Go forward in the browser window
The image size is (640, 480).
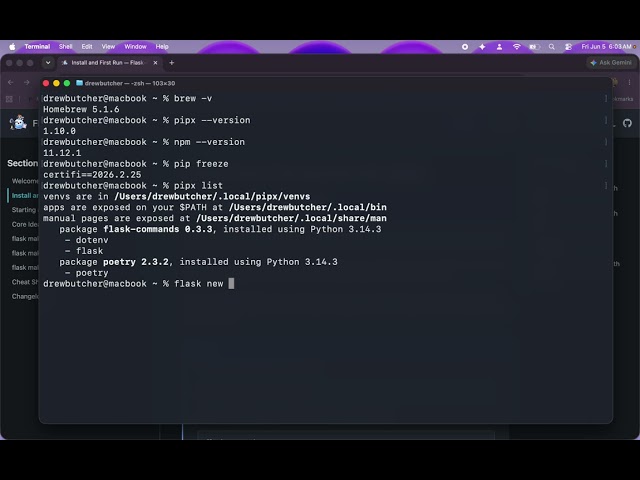(x=27, y=82)
